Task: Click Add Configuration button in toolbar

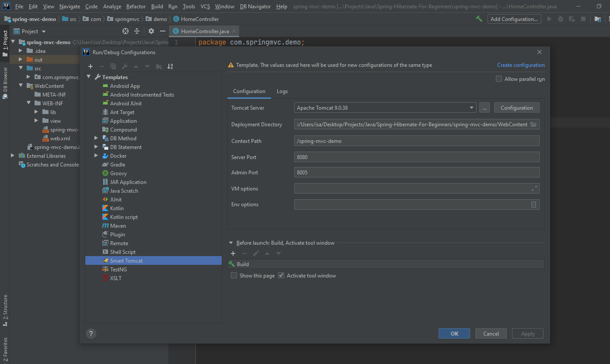Action: (x=514, y=19)
